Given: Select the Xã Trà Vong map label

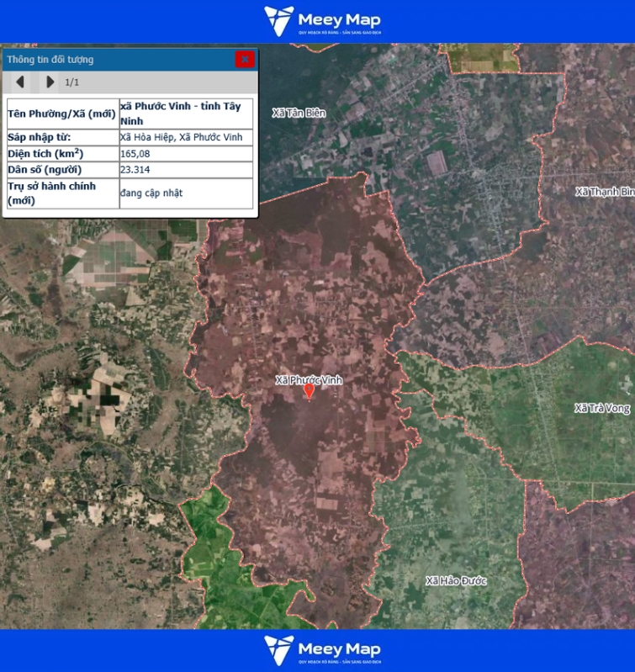Looking at the screenshot, I should coord(602,408).
